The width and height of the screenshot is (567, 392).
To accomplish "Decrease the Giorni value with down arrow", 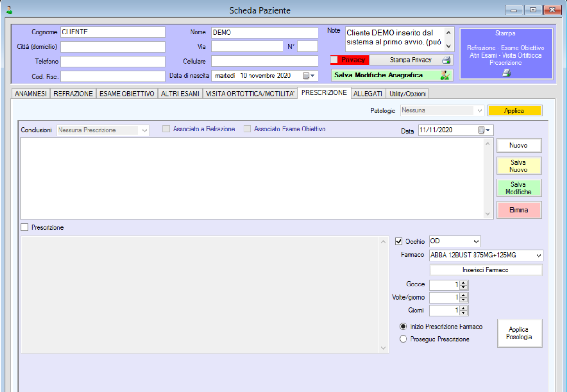I will click(463, 313).
